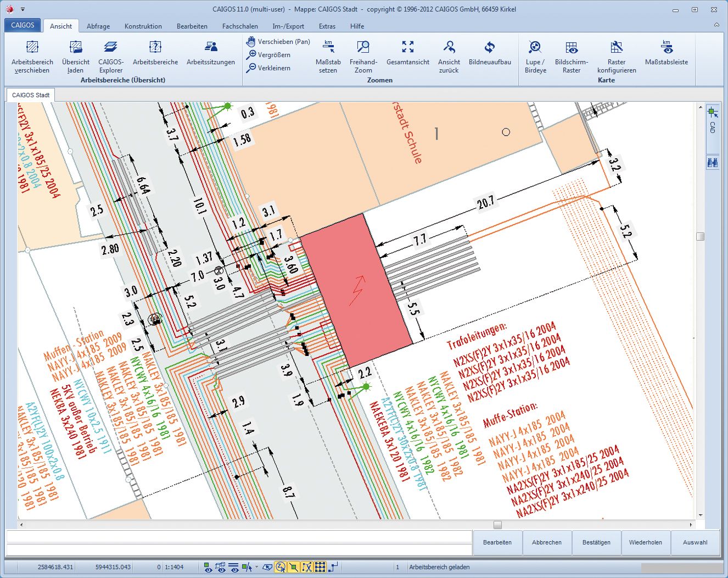Click the binoculars search icon in sidebar
Viewport: 728px width, 578px height.
(713, 163)
